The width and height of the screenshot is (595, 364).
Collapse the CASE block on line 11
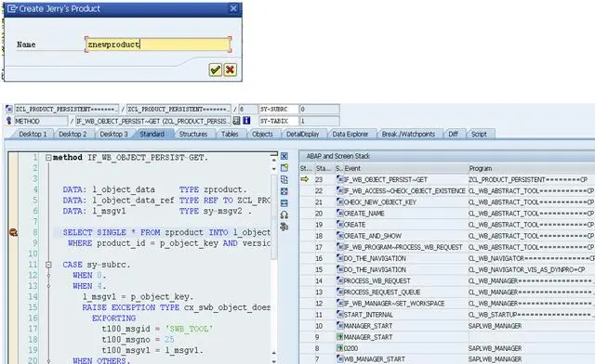pyautogui.click(x=48, y=265)
